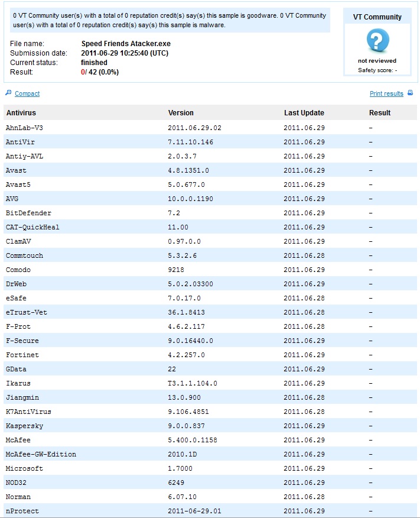This screenshot has height=518, width=420.
Task: Click the submission date 2011-06-29 10:25:40 (UTC)
Action: pyautogui.click(x=125, y=53)
